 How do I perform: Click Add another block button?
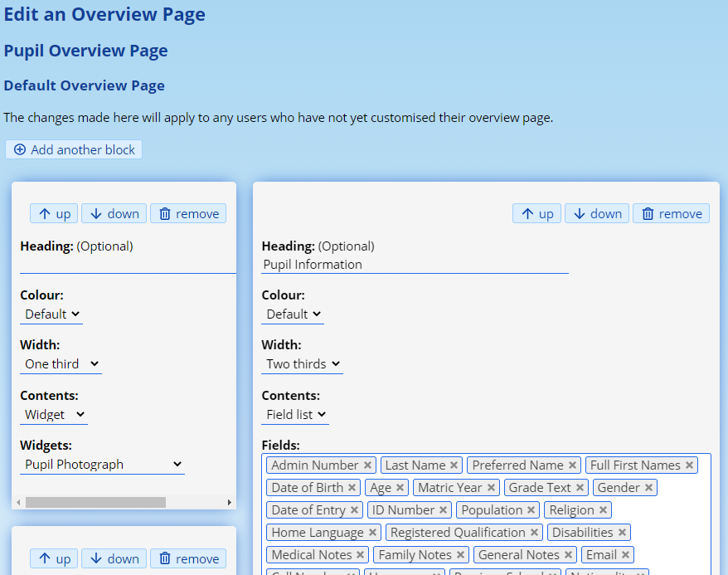click(x=74, y=150)
